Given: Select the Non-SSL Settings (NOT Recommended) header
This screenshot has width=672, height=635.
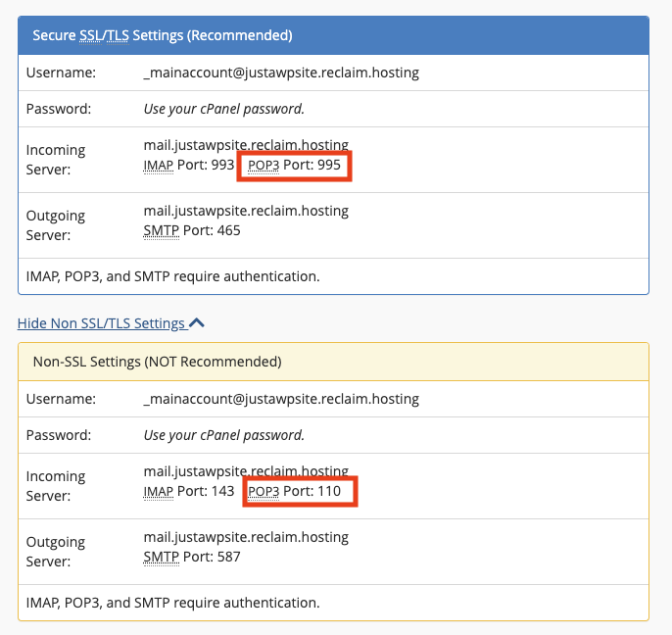Looking at the screenshot, I should tap(333, 362).
